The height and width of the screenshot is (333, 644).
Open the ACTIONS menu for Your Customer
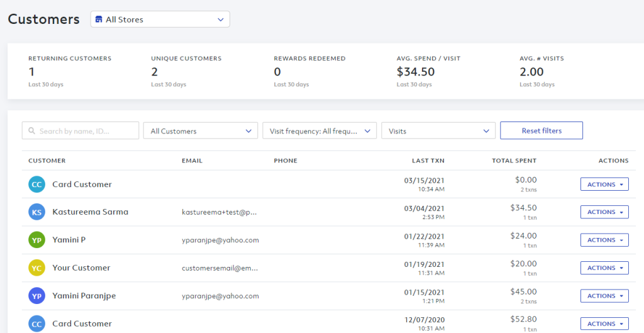pos(604,268)
